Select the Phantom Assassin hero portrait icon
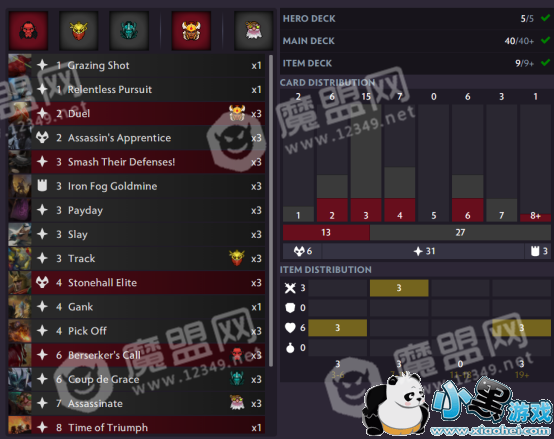Image resolution: width=554 pixels, height=439 pixels. point(129,30)
